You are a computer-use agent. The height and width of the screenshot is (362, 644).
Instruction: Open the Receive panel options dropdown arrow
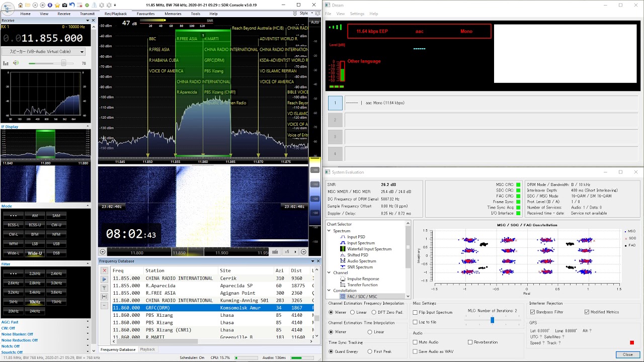(x=88, y=21)
